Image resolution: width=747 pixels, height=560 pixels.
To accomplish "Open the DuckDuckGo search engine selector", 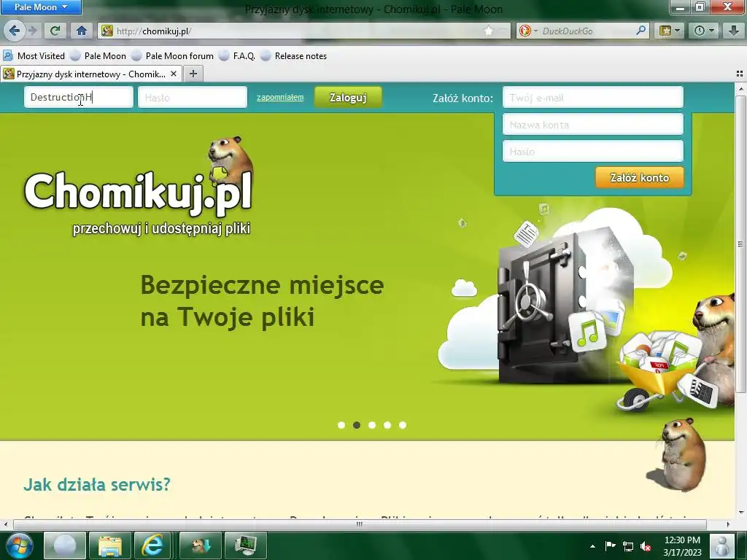I will (x=528, y=31).
